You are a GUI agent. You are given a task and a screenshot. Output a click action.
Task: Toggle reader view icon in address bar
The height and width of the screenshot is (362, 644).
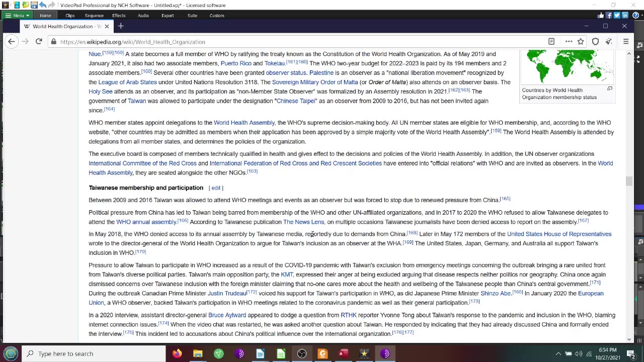[551, 42]
